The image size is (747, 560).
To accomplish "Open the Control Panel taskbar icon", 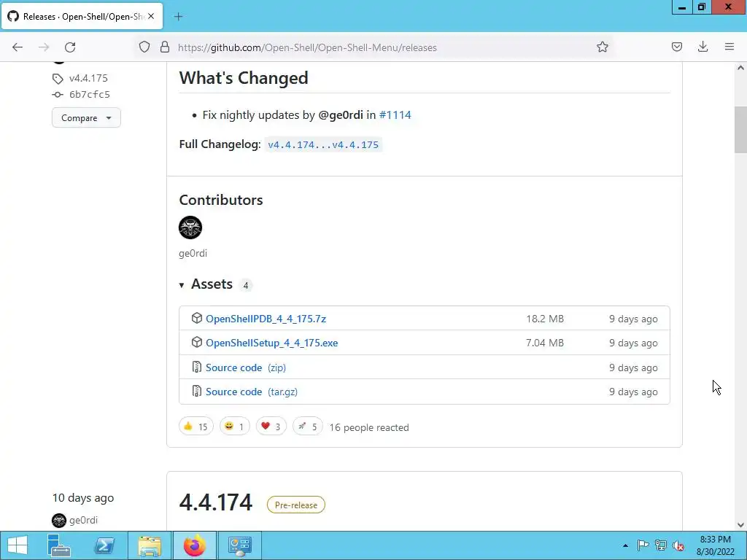I will (239, 545).
